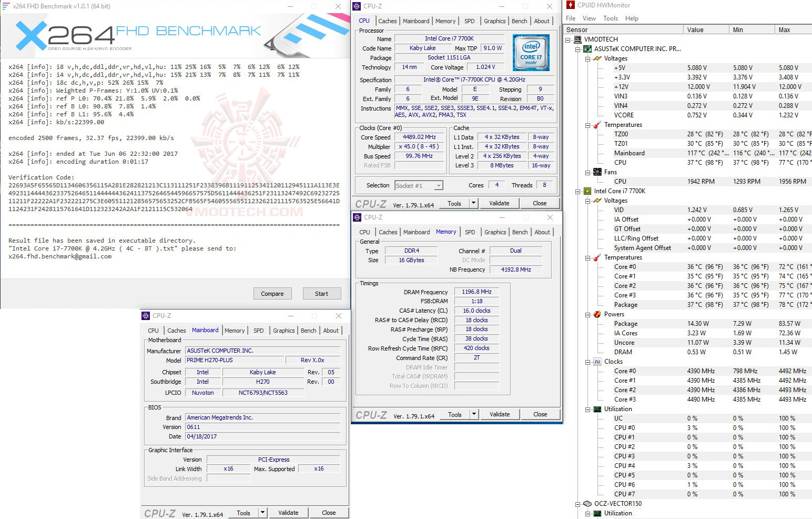Click the Utilization icon in HWMonitor
The width and height of the screenshot is (812, 519).
[x=596, y=408]
